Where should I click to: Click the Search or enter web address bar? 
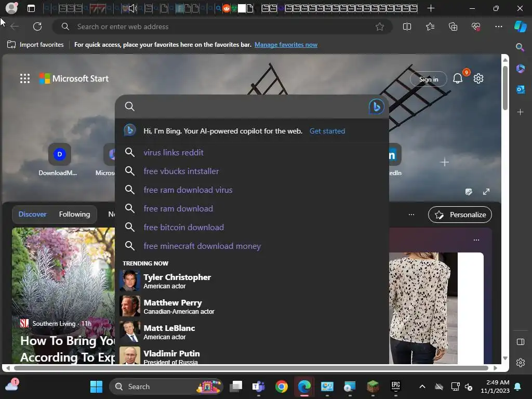click(x=222, y=26)
